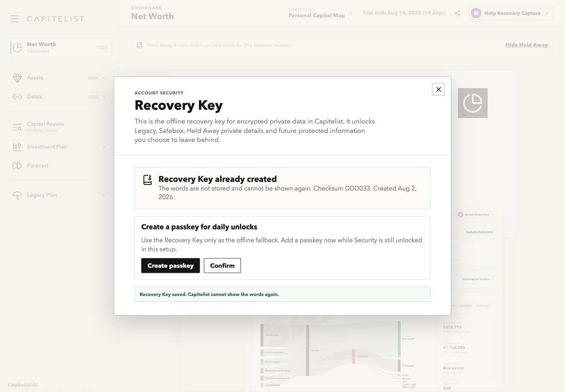Click the Recovery Key saved status message
This screenshot has height=392, width=565.
click(x=282, y=294)
